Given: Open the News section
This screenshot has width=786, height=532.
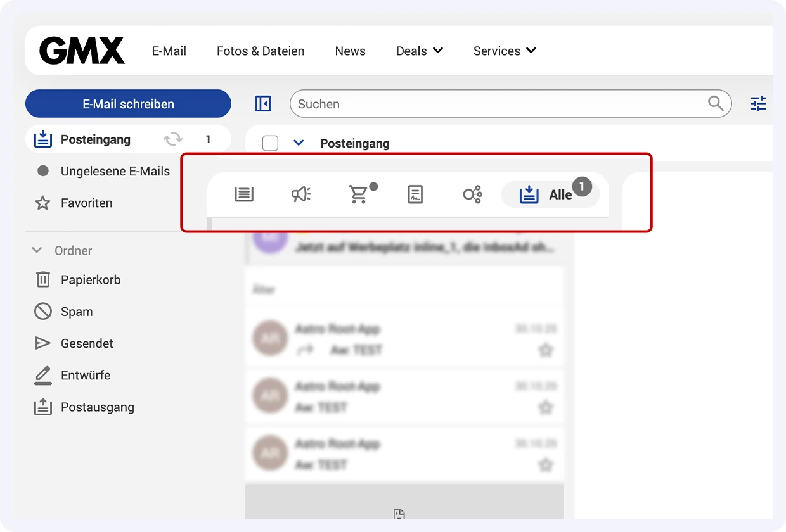Looking at the screenshot, I should 350,51.
